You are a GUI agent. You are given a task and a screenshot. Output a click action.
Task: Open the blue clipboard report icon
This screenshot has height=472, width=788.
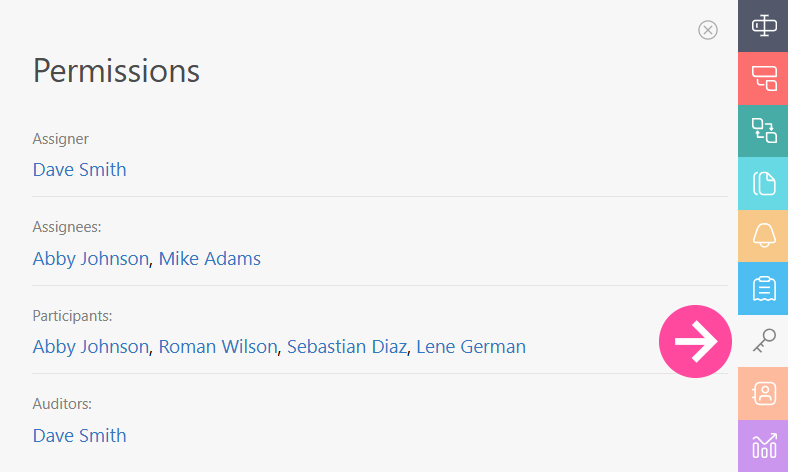(x=763, y=289)
